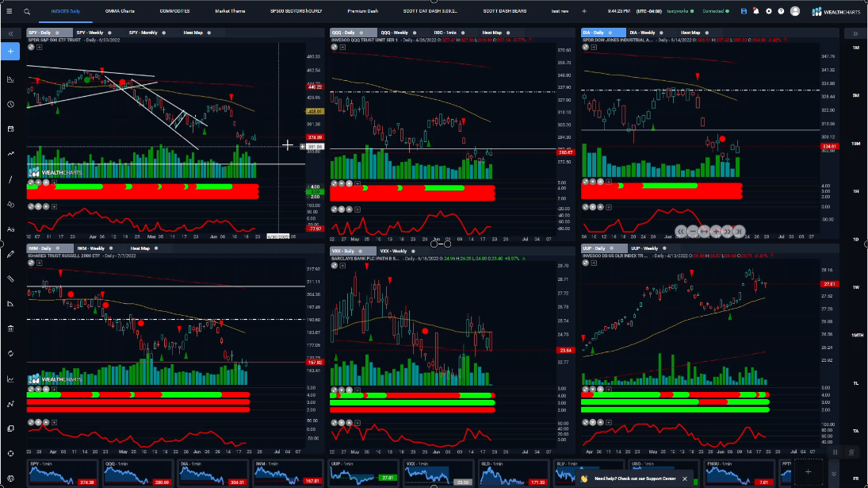Open the calendar icon in left sidebar
This screenshot has height=488, width=868.
tap(10, 129)
